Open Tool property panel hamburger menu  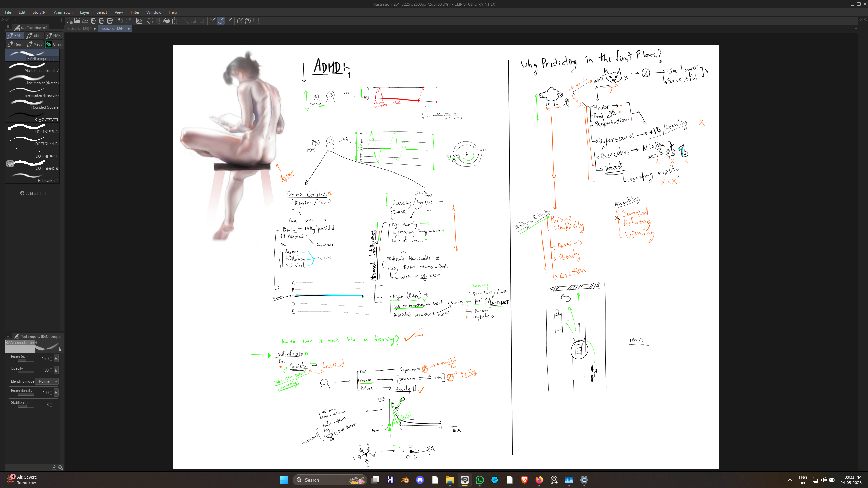tap(8, 335)
